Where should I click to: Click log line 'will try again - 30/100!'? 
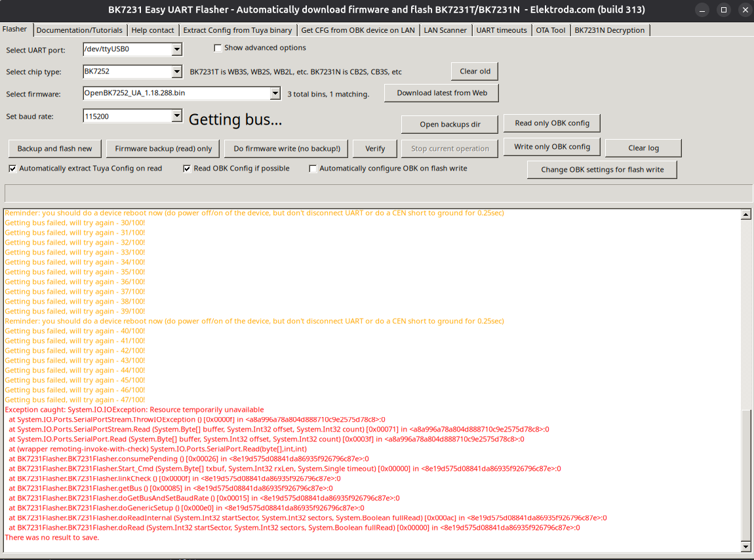pos(75,223)
